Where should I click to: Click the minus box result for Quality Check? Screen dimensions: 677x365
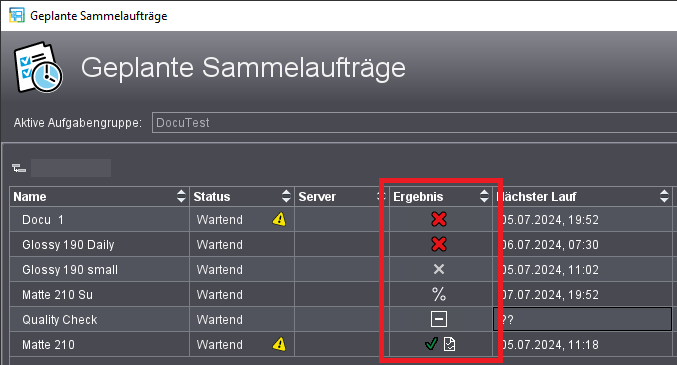point(439,320)
